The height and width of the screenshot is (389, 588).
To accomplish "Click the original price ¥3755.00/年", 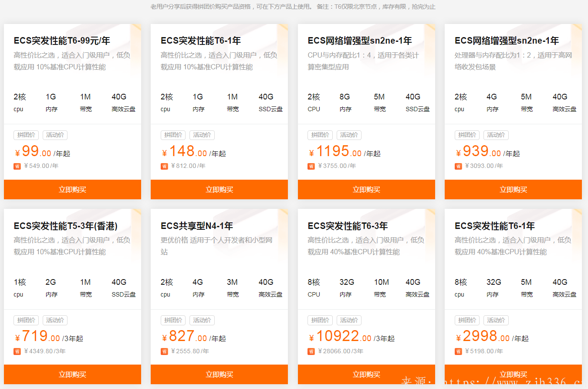I will pos(337,166).
